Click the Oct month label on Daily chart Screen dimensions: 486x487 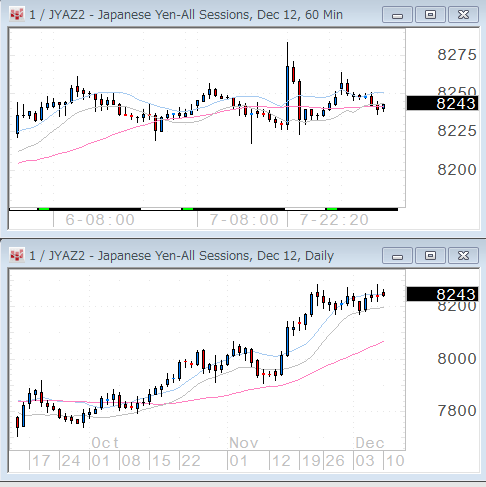coord(105,443)
